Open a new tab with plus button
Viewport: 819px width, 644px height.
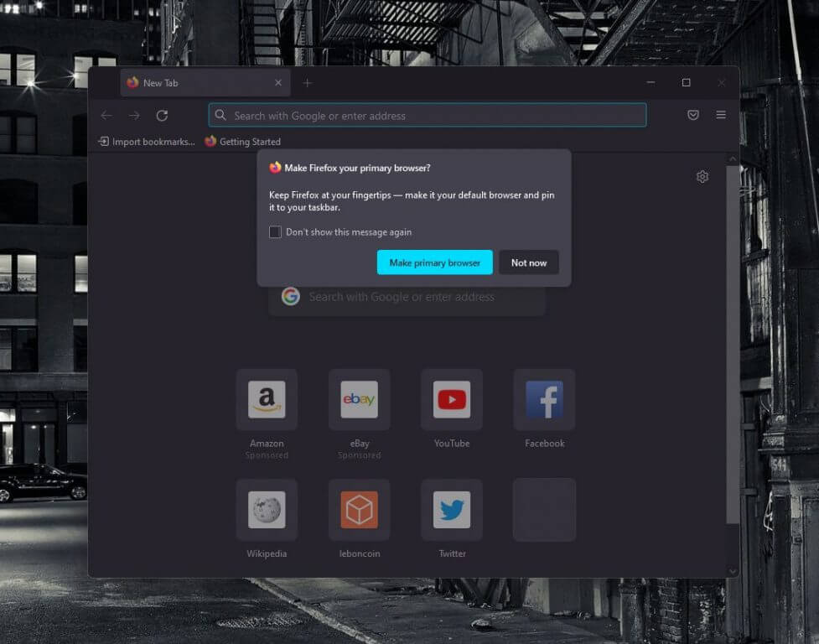[x=307, y=82]
